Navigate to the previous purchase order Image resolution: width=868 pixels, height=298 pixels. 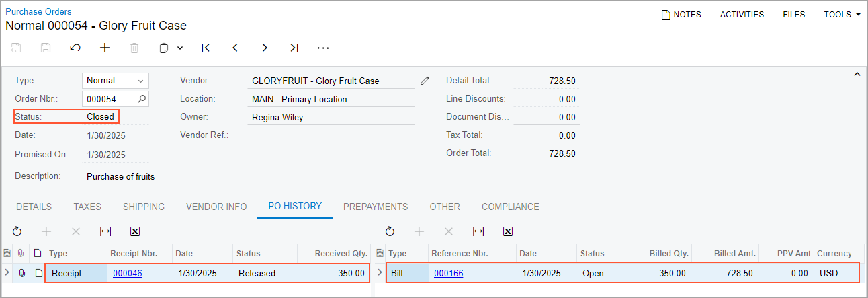(235, 48)
